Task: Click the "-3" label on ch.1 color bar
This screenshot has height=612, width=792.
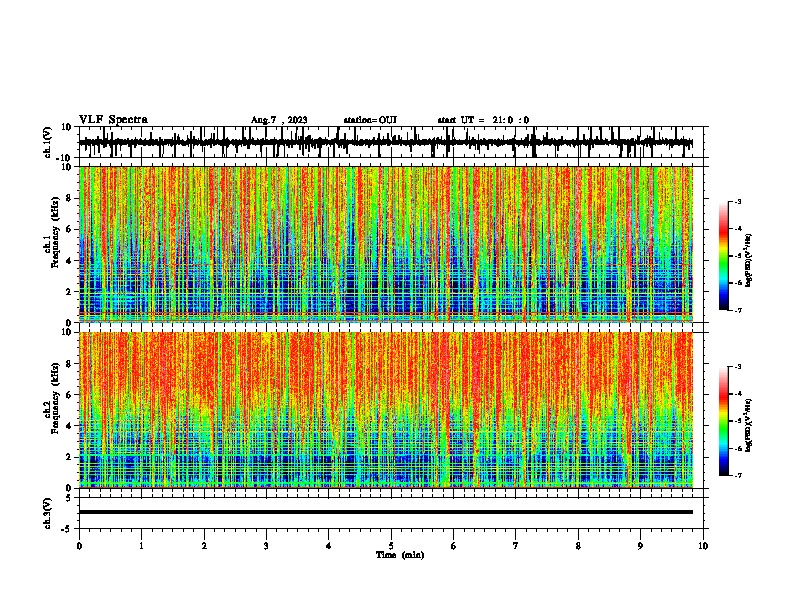Action: point(737,201)
